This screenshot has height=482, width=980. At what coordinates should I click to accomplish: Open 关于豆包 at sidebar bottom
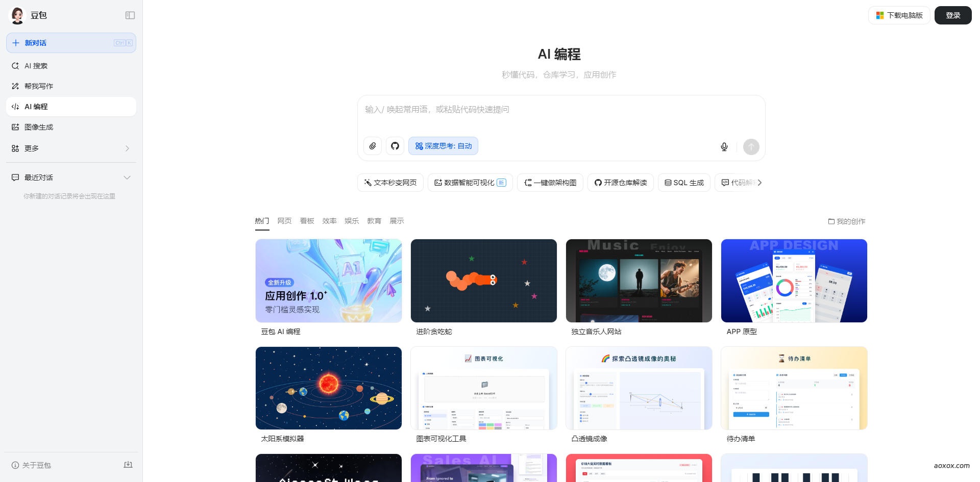pos(31,465)
